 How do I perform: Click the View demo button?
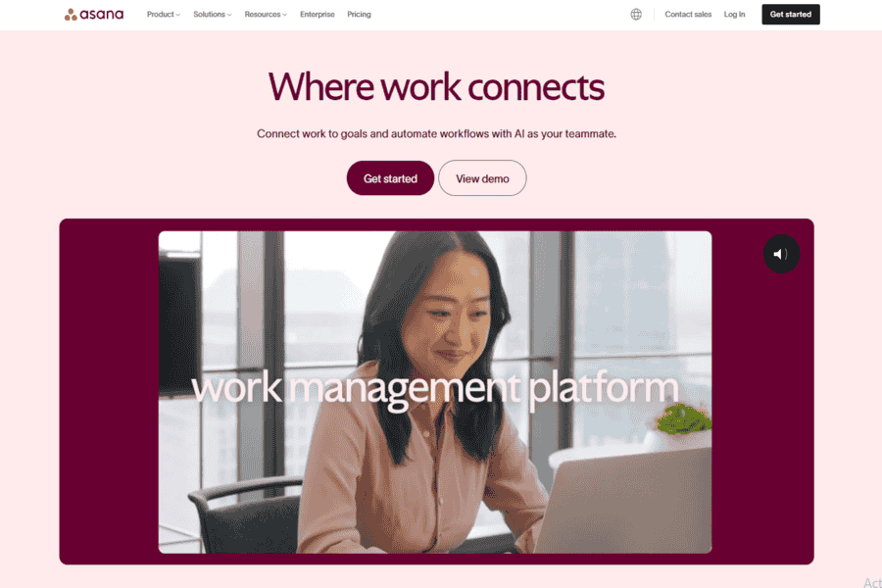[482, 178]
